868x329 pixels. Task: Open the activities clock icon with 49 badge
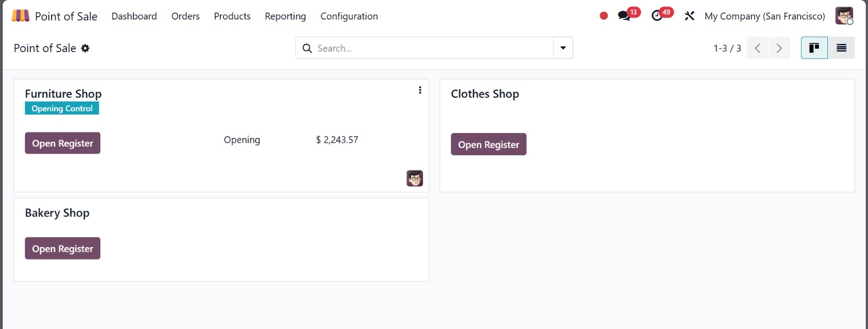tap(657, 16)
